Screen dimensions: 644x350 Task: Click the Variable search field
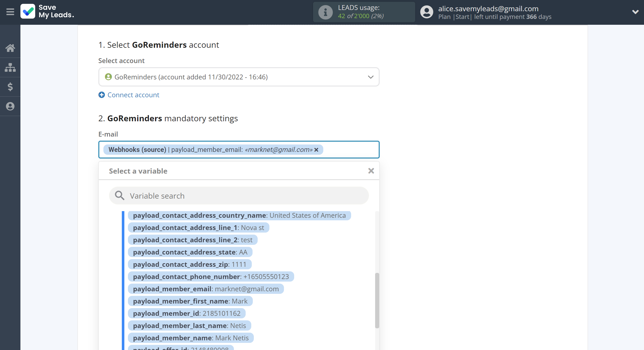coord(239,196)
